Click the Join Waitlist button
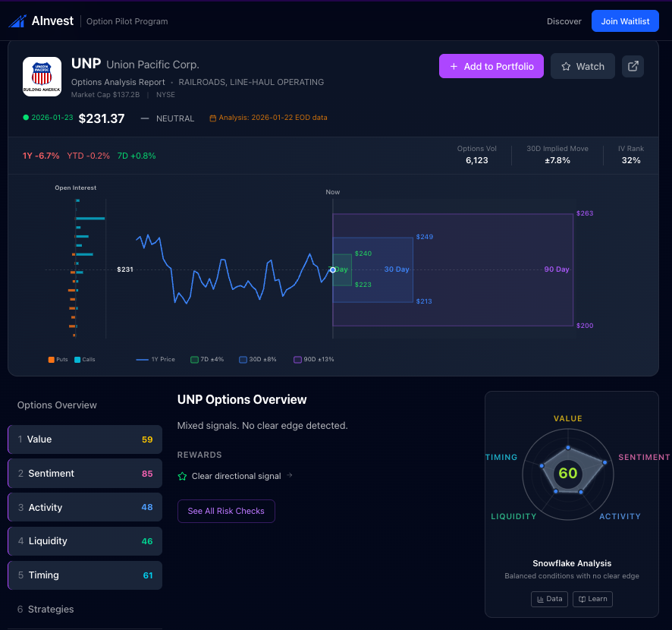The height and width of the screenshot is (630, 672). 625,20
